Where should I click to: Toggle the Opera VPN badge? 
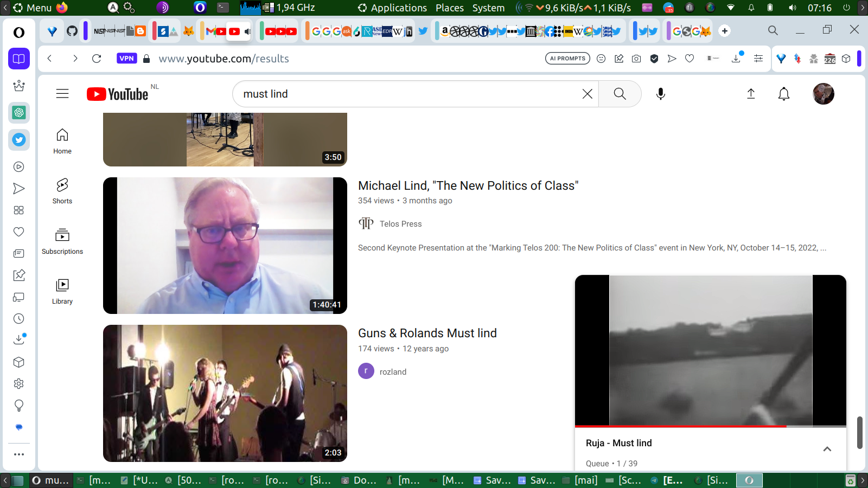(x=127, y=59)
